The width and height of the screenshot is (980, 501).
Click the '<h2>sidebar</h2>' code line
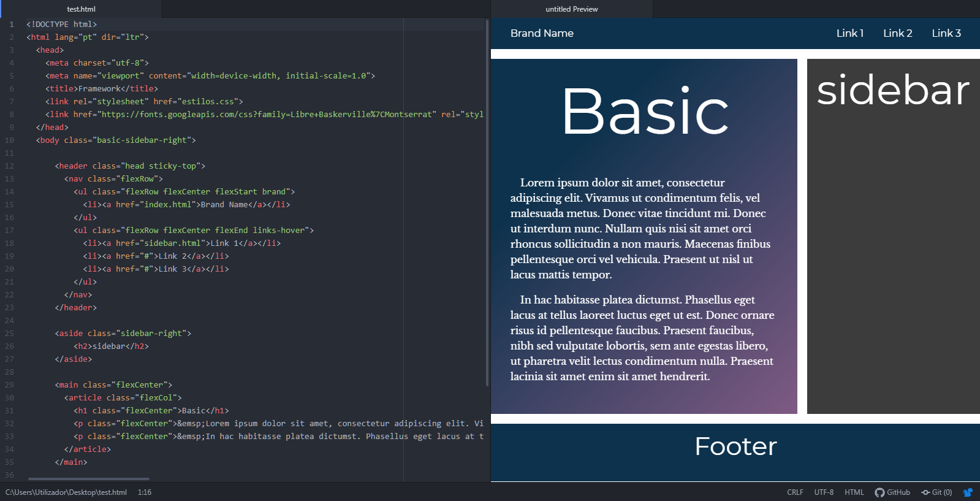tap(111, 346)
